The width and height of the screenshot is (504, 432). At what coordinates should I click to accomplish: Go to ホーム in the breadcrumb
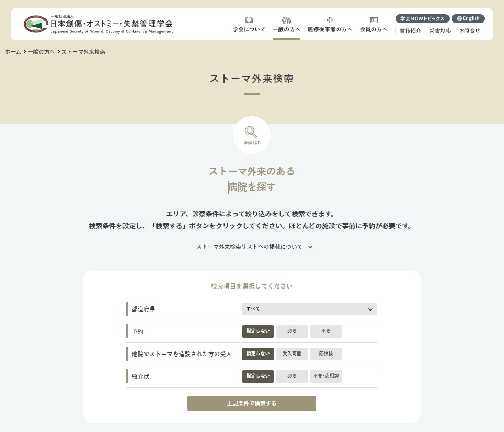pyautogui.click(x=13, y=52)
